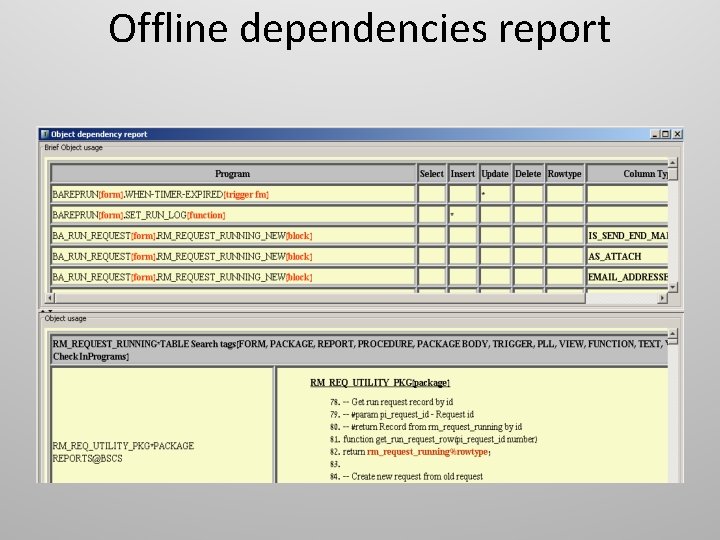Click the Update column header
This screenshot has width=720, height=540.
(x=495, y=174)
